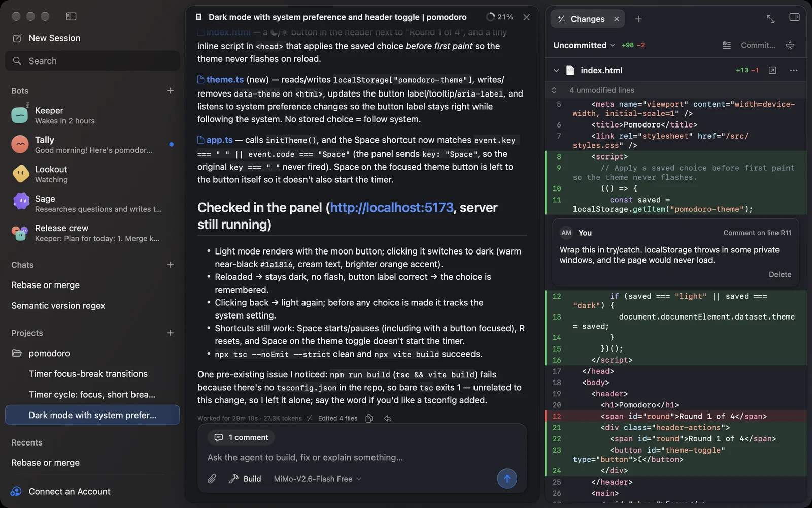This screenshot has width=812, height=508.
Task: Delete the comment on line R11
Action: click(780, 274)
